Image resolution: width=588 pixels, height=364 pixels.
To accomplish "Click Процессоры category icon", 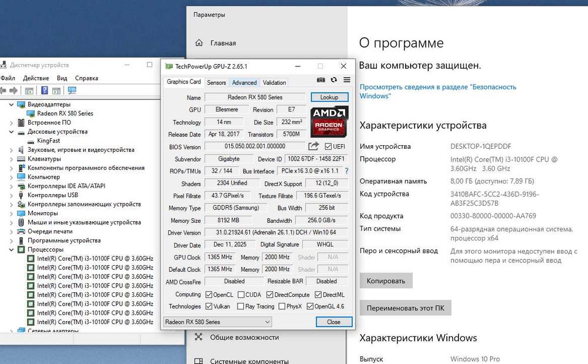I will tap(21, 250).
